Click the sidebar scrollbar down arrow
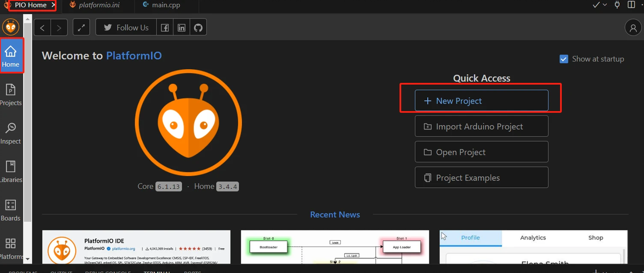644x273 pixels. (28, 259)
